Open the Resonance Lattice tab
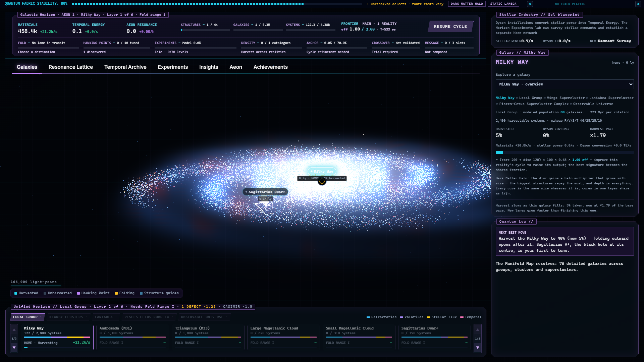 coord(71,67)
